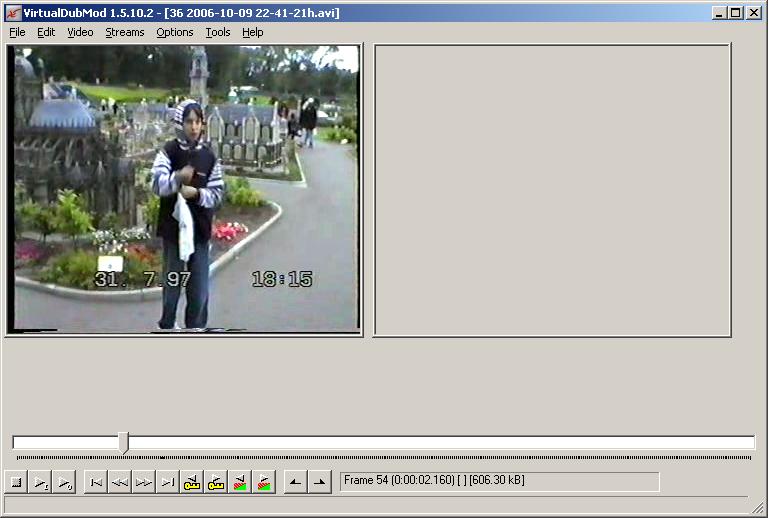
Task: Open the File menu
Action: pyautogui.click(x=17, y=32)
